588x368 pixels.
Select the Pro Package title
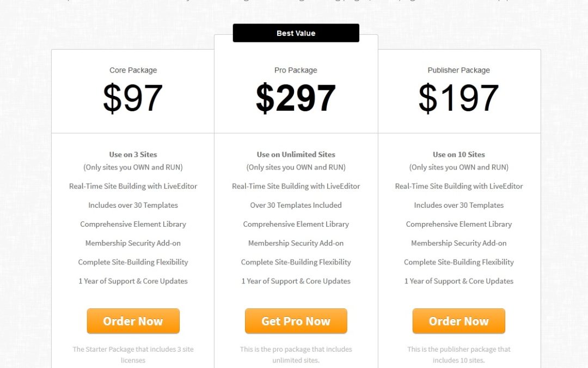[296, 70]
